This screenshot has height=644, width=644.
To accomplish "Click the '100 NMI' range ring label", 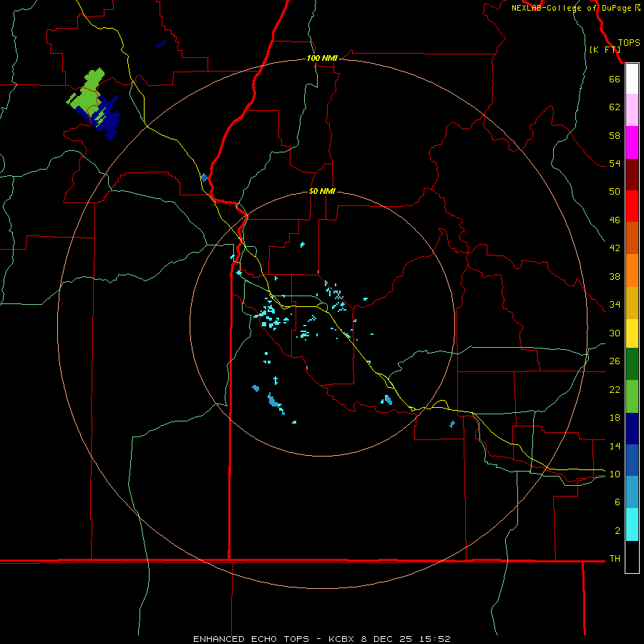I will tap(322, 59).
